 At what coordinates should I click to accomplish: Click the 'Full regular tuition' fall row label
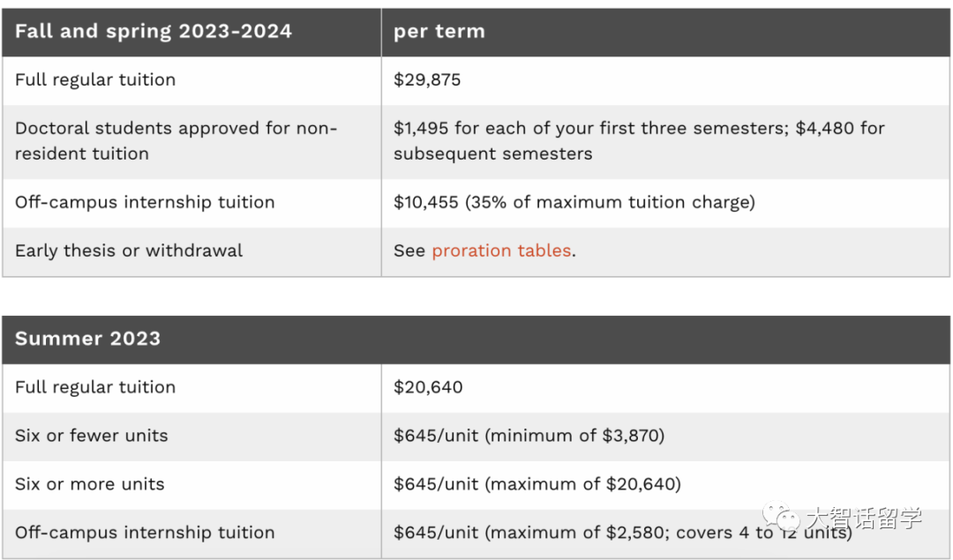coord(95,80)
